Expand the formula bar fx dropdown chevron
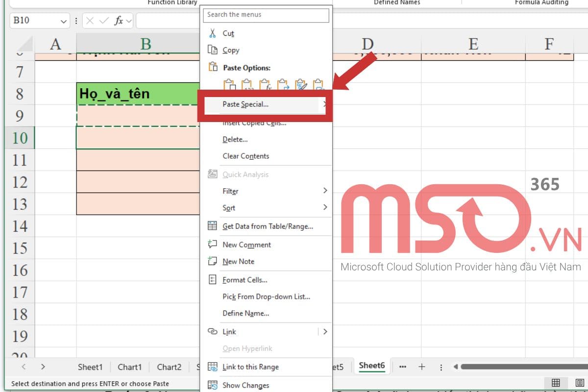The width and height of the screenshot is (588, 392). pyautogui.click(x=128, y=21)
